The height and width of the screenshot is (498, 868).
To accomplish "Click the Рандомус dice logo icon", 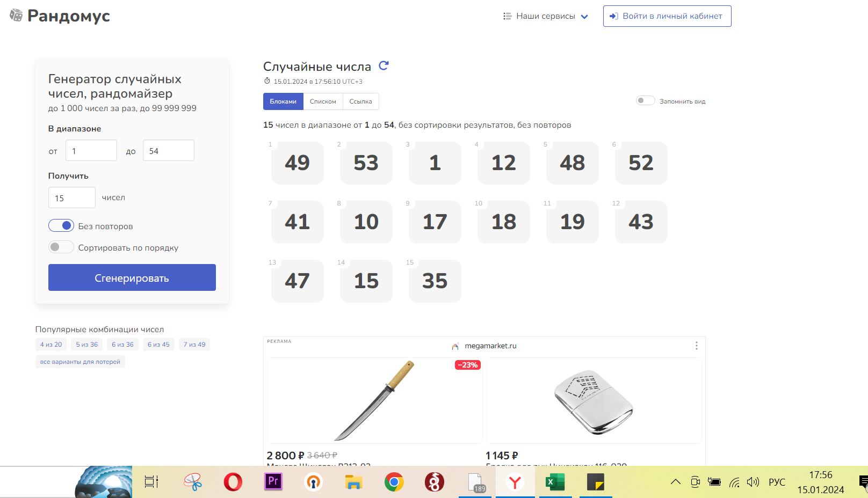I will pos(17,16).
